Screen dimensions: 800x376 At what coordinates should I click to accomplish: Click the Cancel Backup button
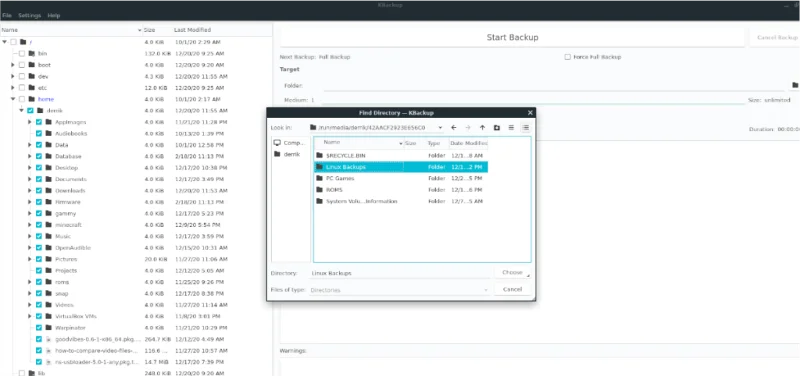[x=777, y=37]
